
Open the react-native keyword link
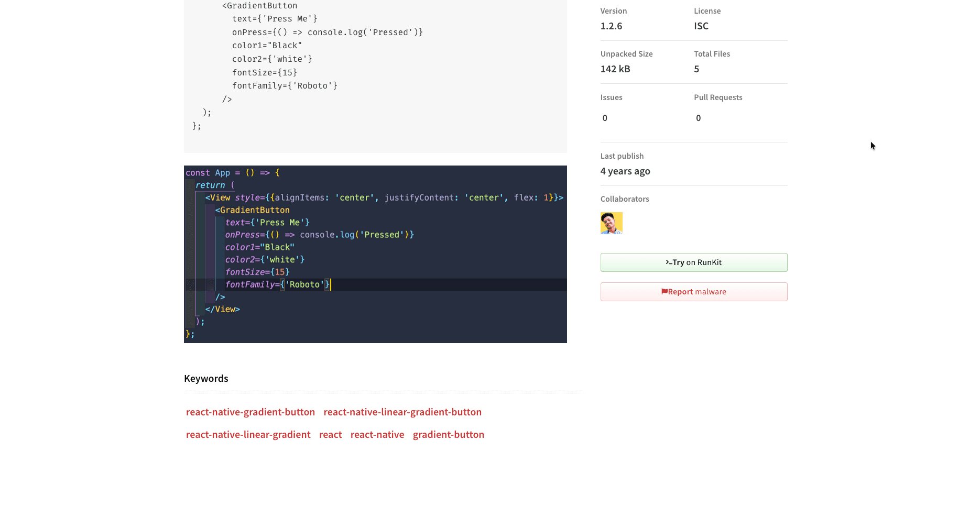[377, 434]
